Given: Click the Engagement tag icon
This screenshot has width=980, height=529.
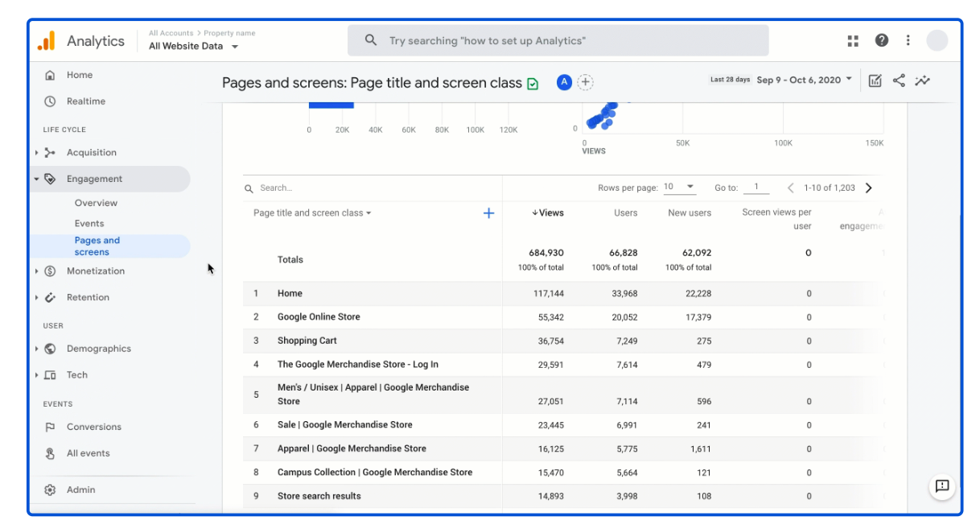Looking at the screenshot, I should 50,179.
